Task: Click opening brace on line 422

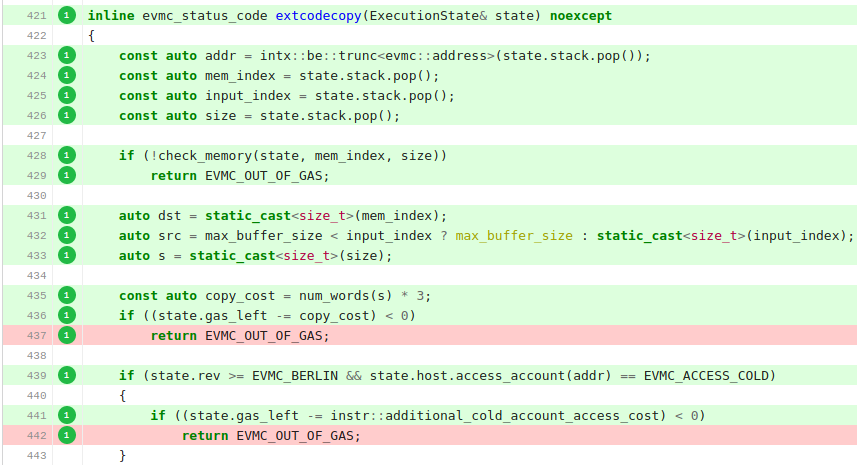Action: pos(92,36)
